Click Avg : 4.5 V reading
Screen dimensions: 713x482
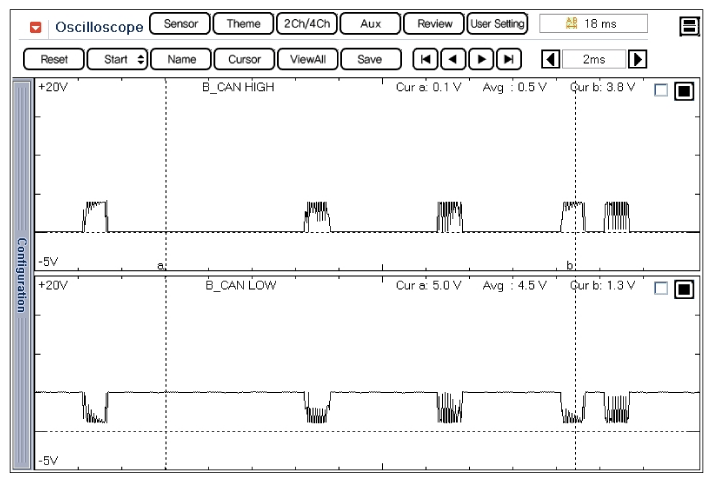point(514,286)
